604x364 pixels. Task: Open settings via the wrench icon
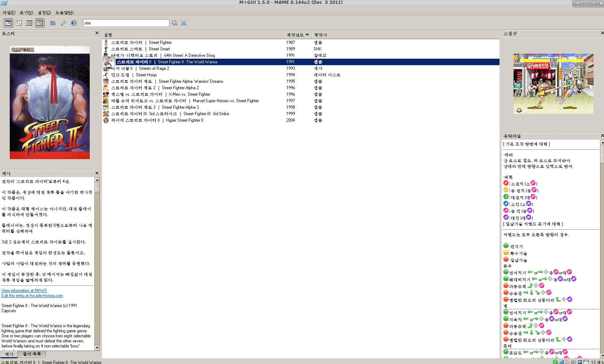click(x=63, y=23)
